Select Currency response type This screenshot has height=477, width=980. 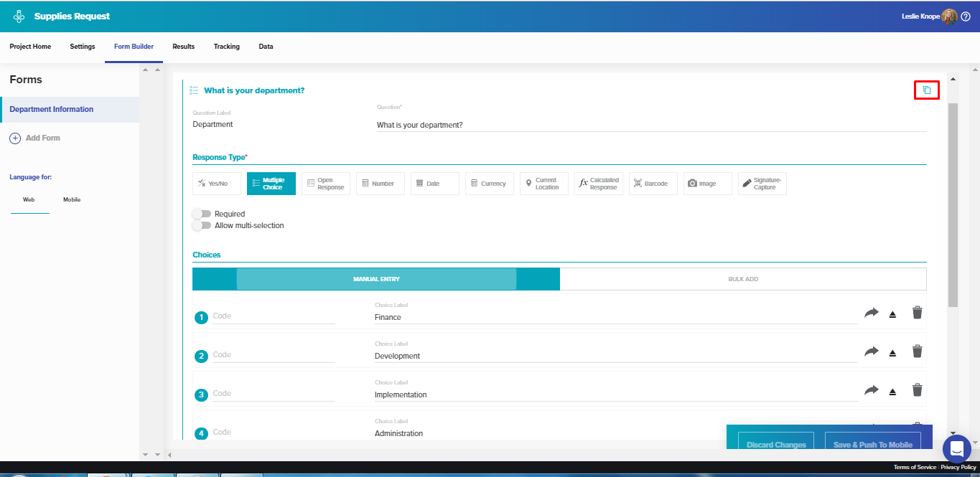point(490,184)
